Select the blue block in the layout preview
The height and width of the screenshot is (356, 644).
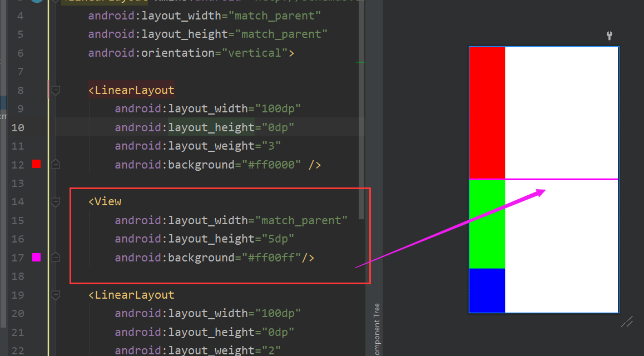coord(487,290)
